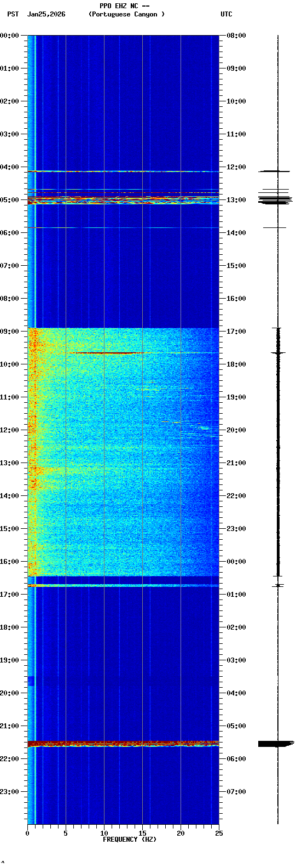Click '03:00' on the right UTC axis
This screenshot has height=868, width=302.
(236, 660)
